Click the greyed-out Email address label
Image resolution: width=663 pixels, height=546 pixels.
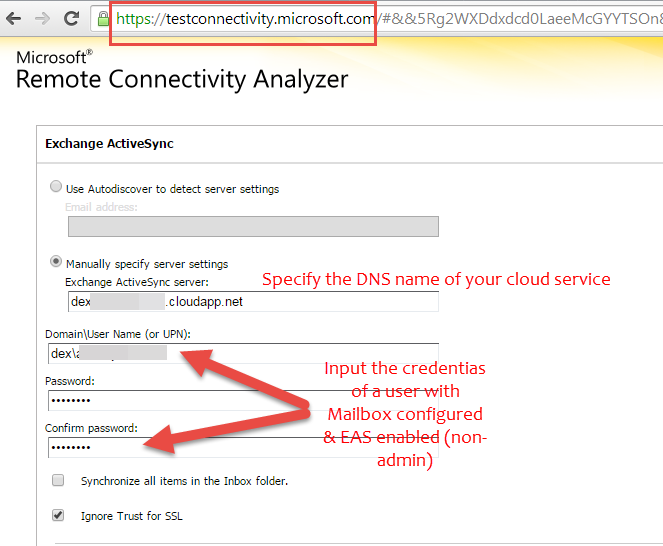[101, 207]
